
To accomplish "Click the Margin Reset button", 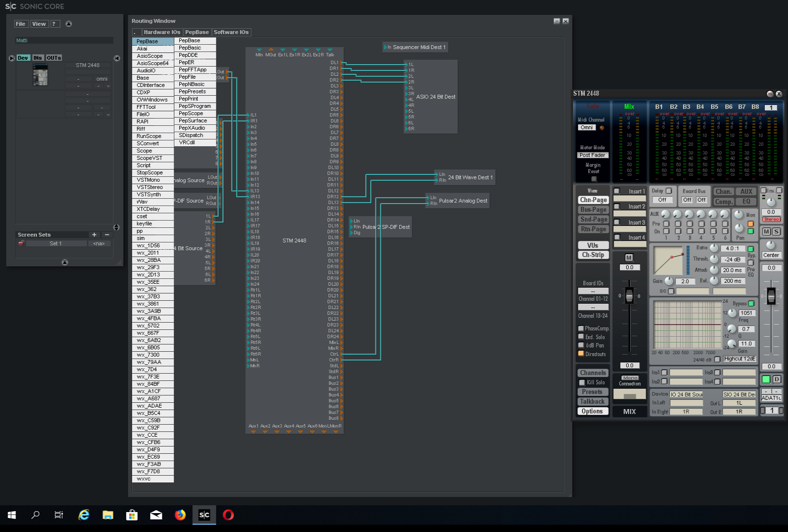I will [x=594, y=179].
